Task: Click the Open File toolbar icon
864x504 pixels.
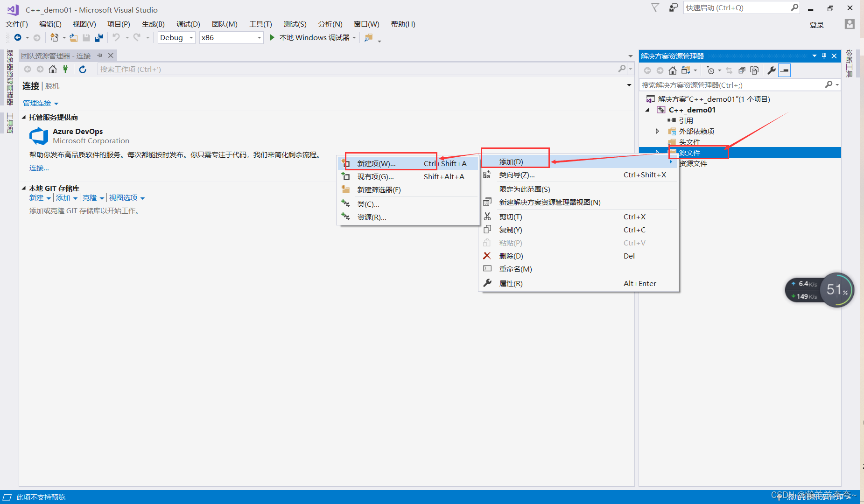Action: 74,37
